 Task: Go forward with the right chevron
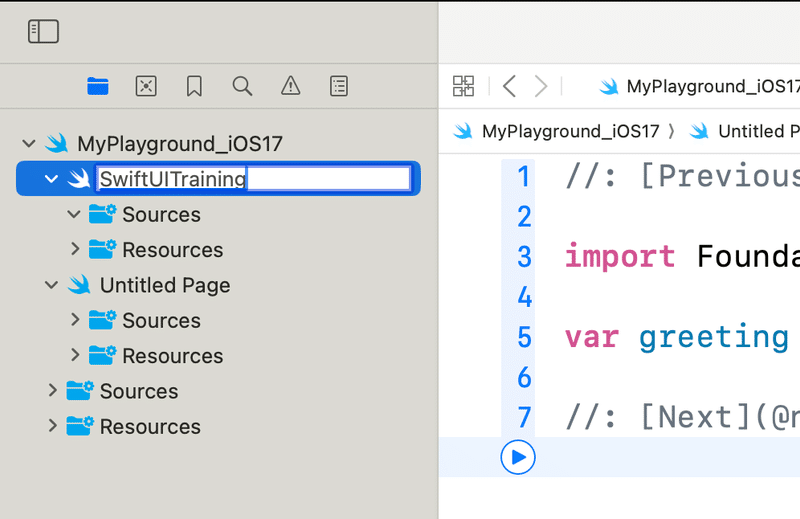541,86
